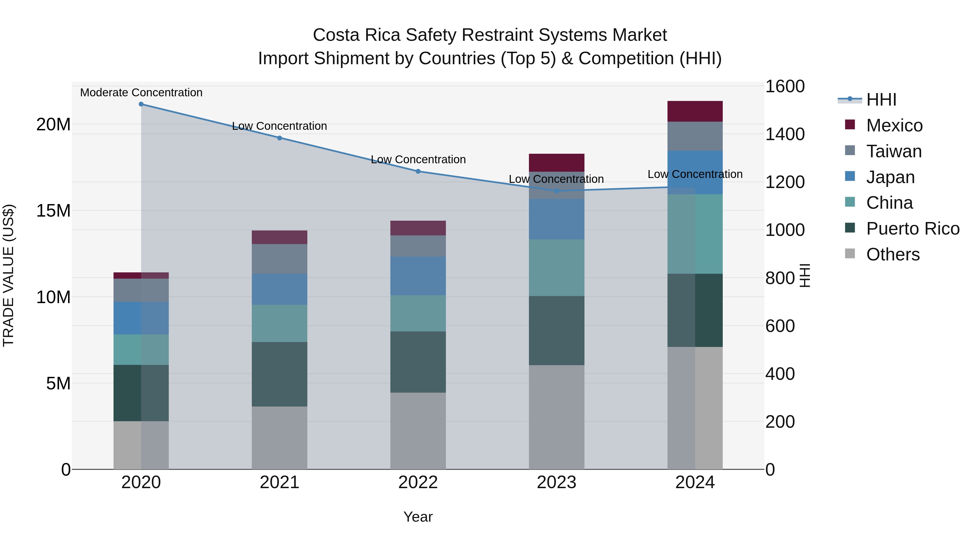Click the vertical HHI right axis title
Viewport: 980px width, 551px height.
pos(805,275)
